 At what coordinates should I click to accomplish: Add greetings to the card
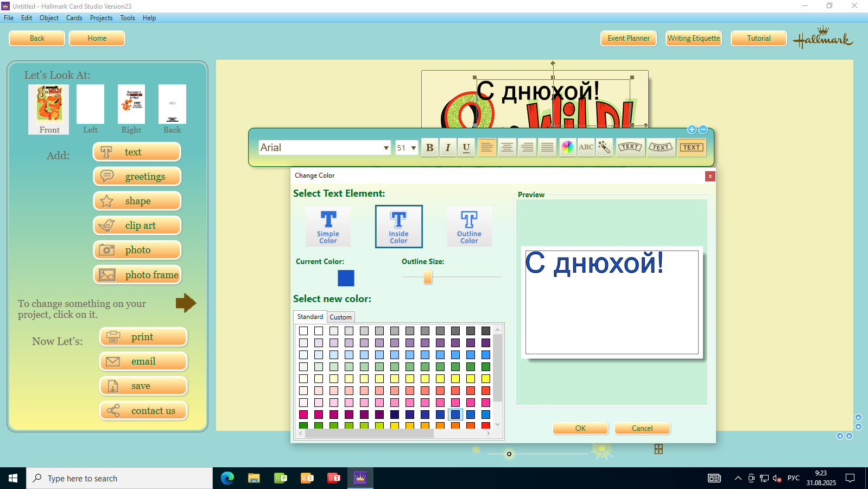click(137, 177)
